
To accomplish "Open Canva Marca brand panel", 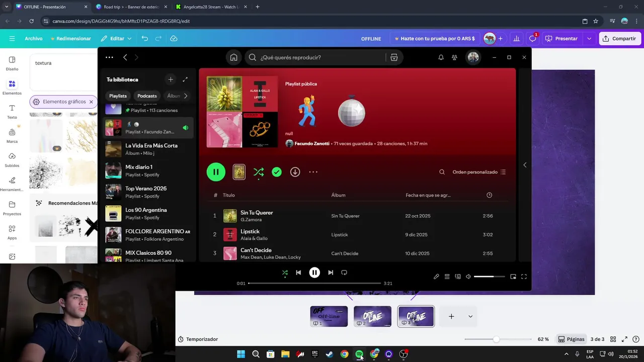I will pyautogui.click(x=12, y=135).
